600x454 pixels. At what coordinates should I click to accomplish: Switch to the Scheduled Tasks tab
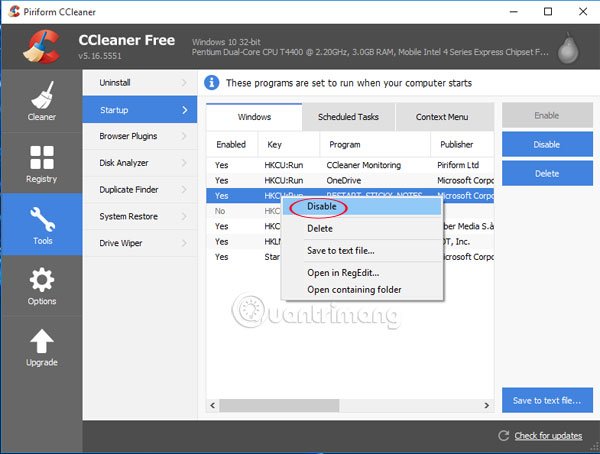[348, 117]
